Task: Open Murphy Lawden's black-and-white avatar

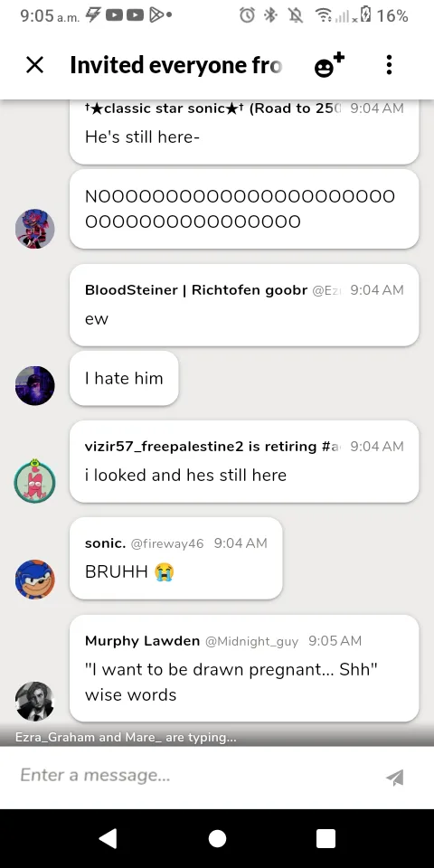Action: 35,701
